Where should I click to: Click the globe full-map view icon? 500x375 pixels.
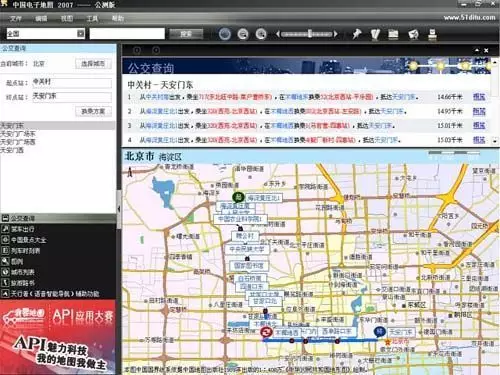pos(225,34)
